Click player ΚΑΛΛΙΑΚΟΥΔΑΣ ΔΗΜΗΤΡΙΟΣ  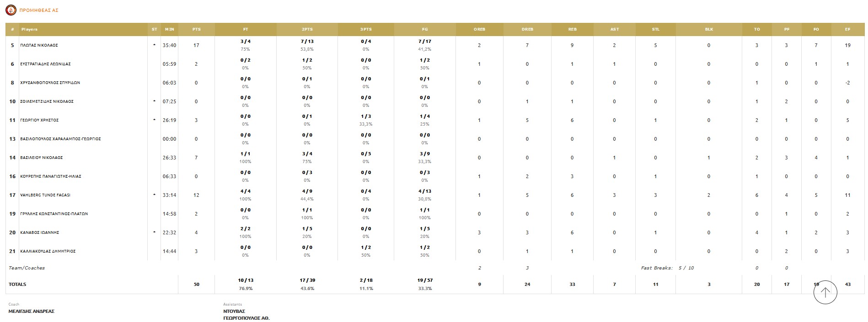48,251
